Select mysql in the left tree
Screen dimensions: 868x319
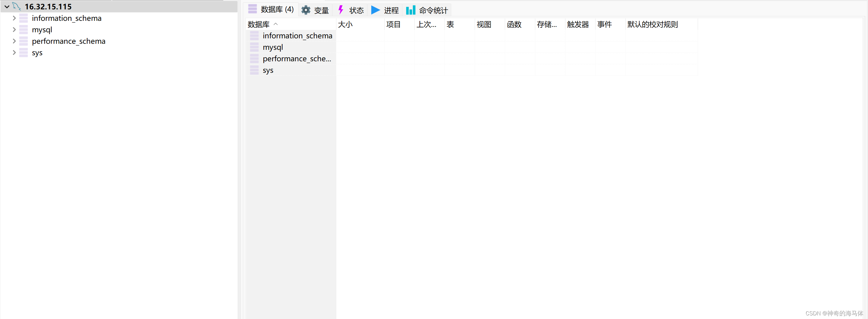coord(42,30)
